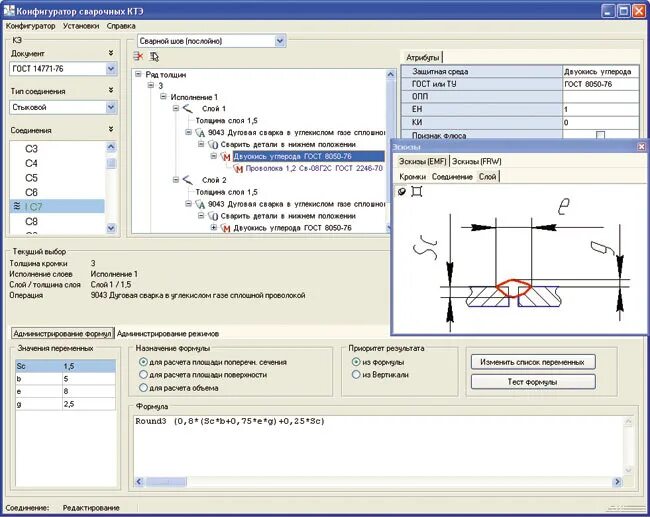Open the Тип соединения Стыковой dropdown
Screen dimensions: 650x517
coord(111,107)
